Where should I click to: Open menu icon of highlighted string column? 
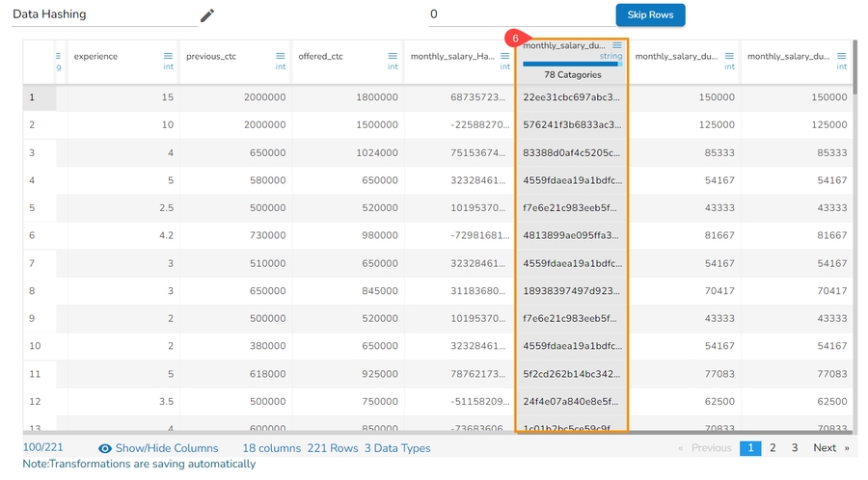(x=617, y=45)
